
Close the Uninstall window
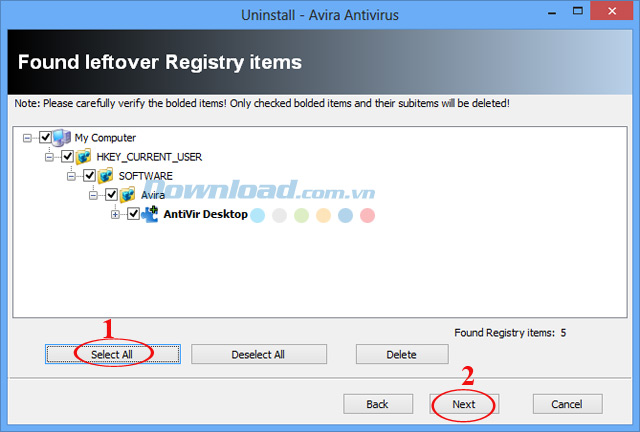611,11
